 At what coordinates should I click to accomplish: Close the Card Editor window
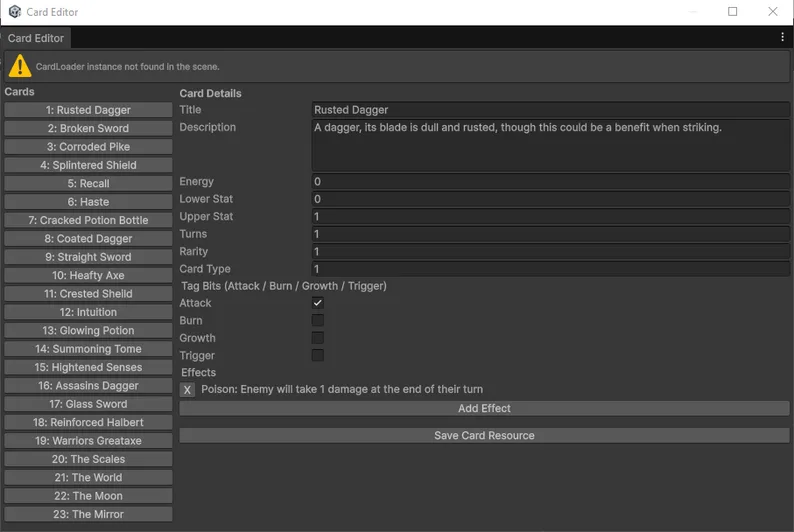coord(772,12)
